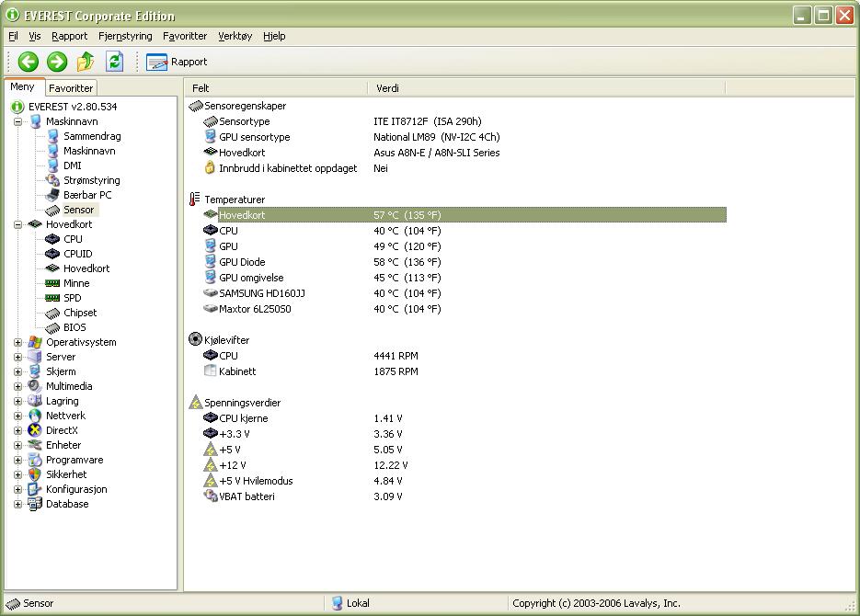Expand the Enheter tree node
The image size is (860, 616).
tap(17, 446)
